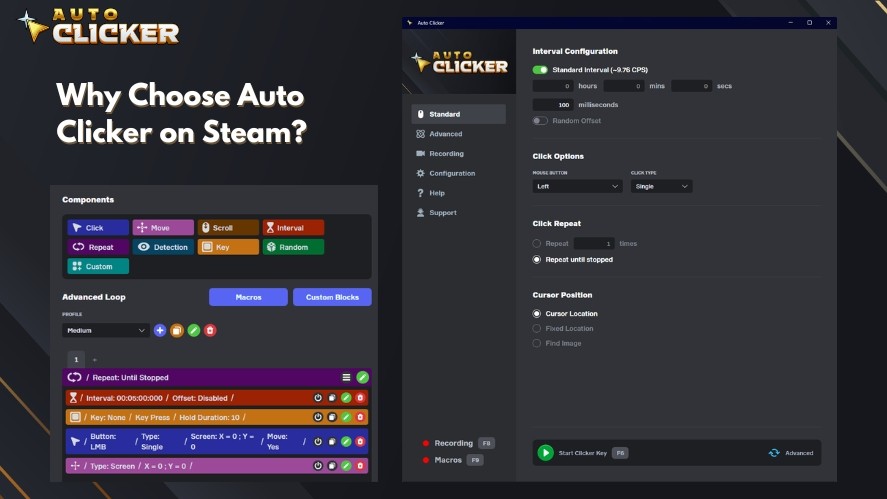Edit the Button: LMB click row

click(x=346, y=441)
